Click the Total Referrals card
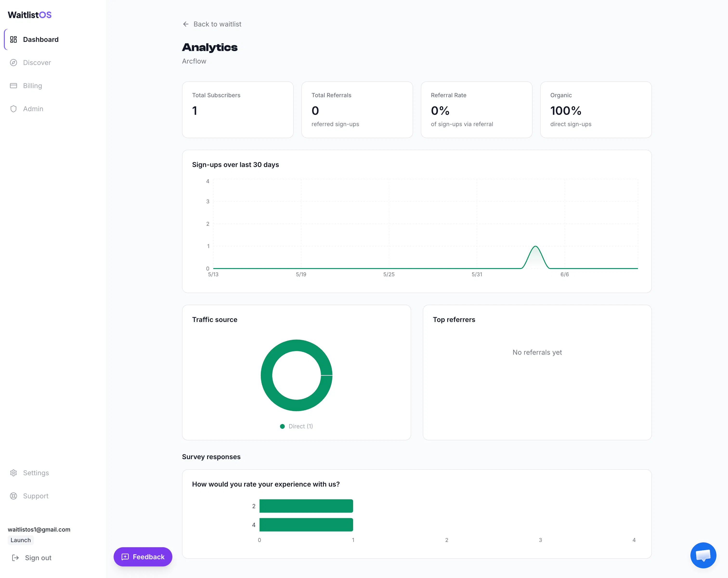This screenshot has height=578, width=728. coord(357,110)
